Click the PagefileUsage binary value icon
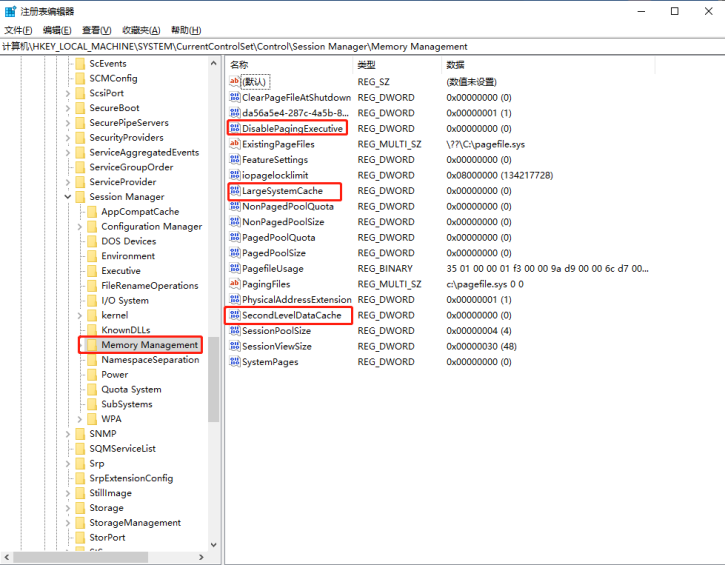 tap(235, 269)
